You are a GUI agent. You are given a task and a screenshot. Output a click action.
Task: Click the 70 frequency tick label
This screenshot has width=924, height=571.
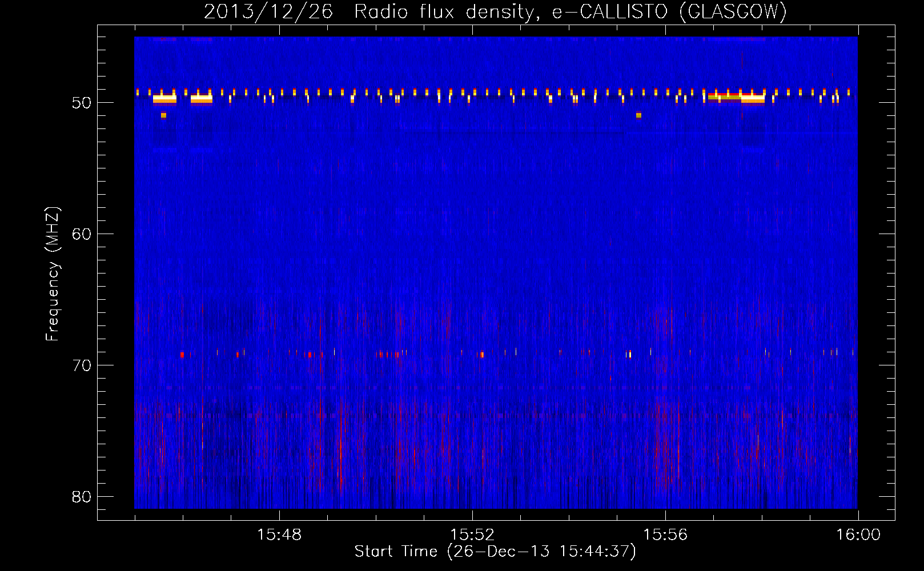tap(82, 365)
